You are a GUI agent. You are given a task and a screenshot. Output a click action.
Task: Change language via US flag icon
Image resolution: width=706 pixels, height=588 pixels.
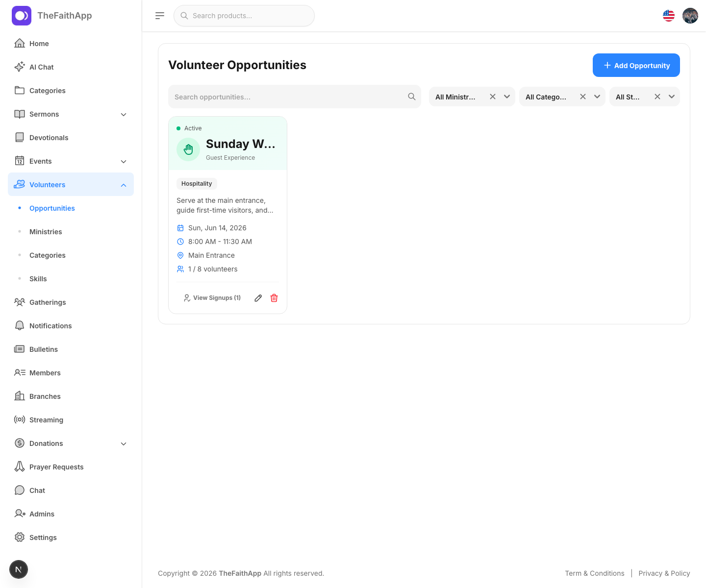669,16
